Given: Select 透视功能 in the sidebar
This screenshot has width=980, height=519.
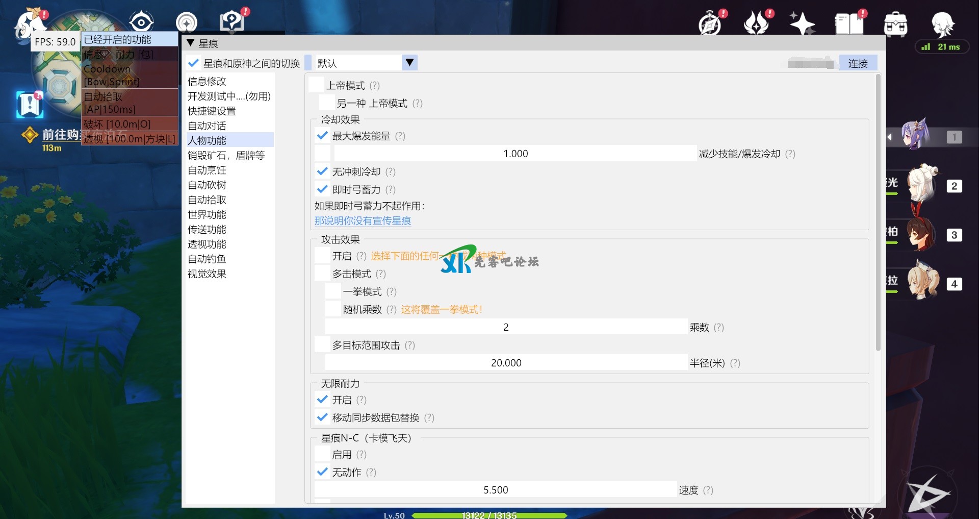Looking at the screenshot, I should [x=207, y=244].
